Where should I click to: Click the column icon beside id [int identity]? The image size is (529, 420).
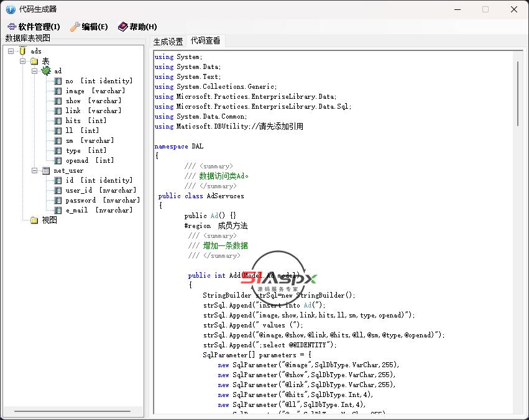point(58,180)
